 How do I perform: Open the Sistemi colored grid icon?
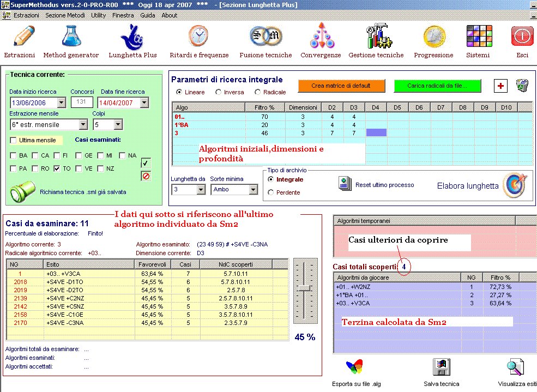tap(479, 36)
